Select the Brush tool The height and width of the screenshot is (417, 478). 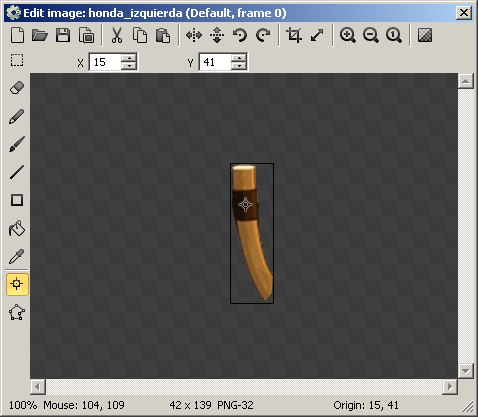17,144
